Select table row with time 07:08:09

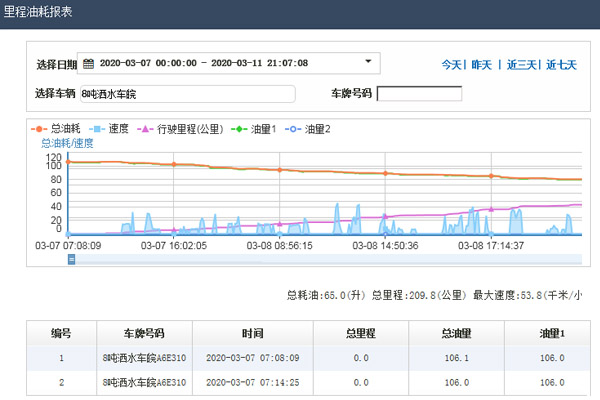point(252,357)
